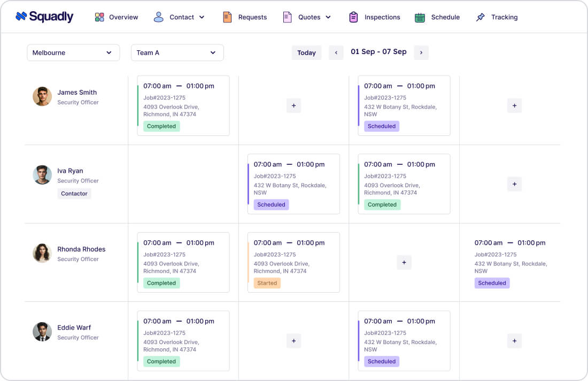Select Eddie Warf name

click(74, 327)
